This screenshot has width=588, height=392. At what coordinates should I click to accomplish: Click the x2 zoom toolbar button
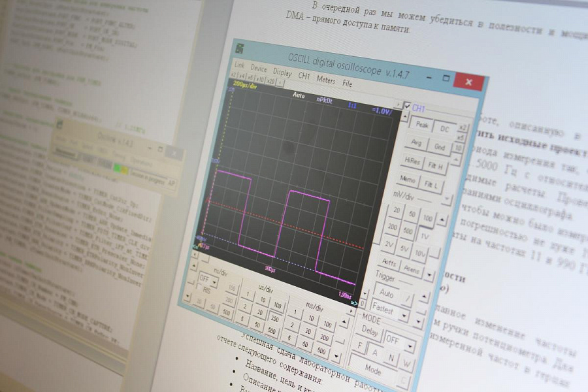233,74
